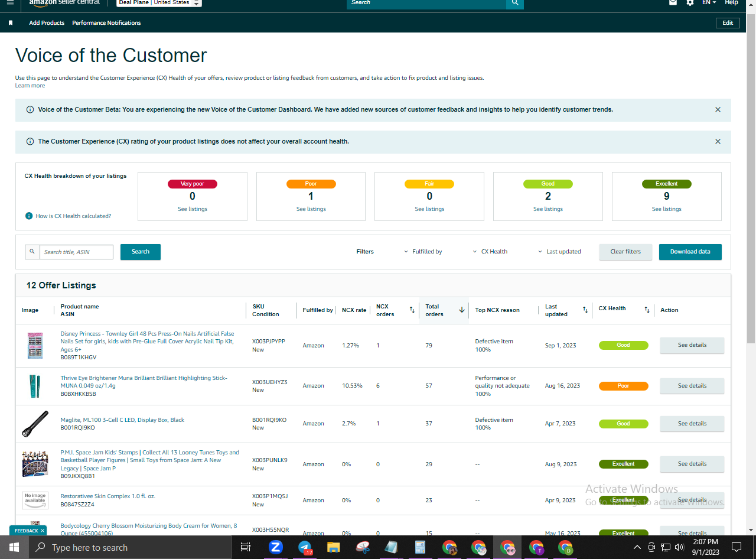
Task: Open the Zoom app from the taskbar
Action: pos(276,548)
